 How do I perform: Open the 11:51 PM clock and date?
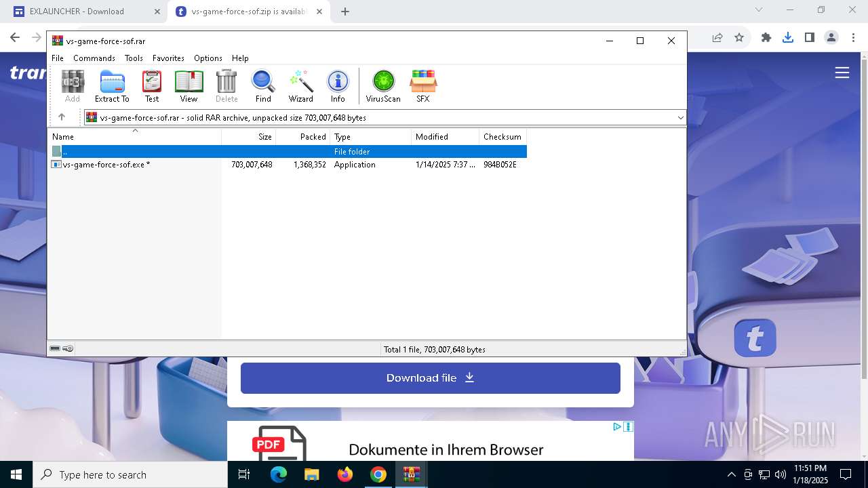[x=810, y=474]
